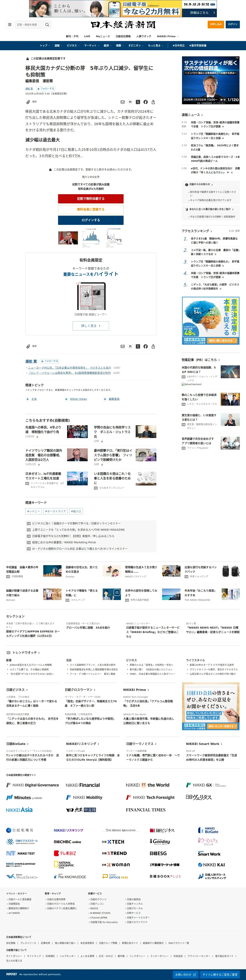Viewport: 246px width, 980px height.
Task: Expand the マーケット nav dropdown
Action: tap(92, 46)
